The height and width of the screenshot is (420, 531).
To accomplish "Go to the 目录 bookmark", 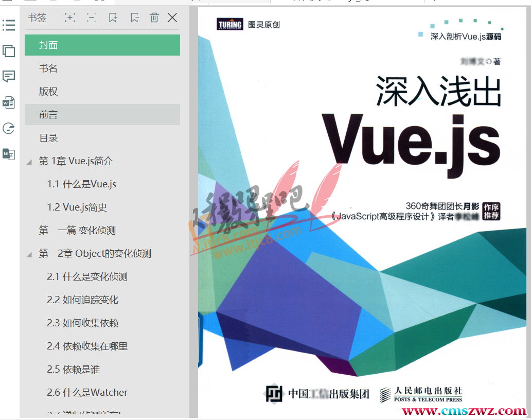I will (48, 138).
